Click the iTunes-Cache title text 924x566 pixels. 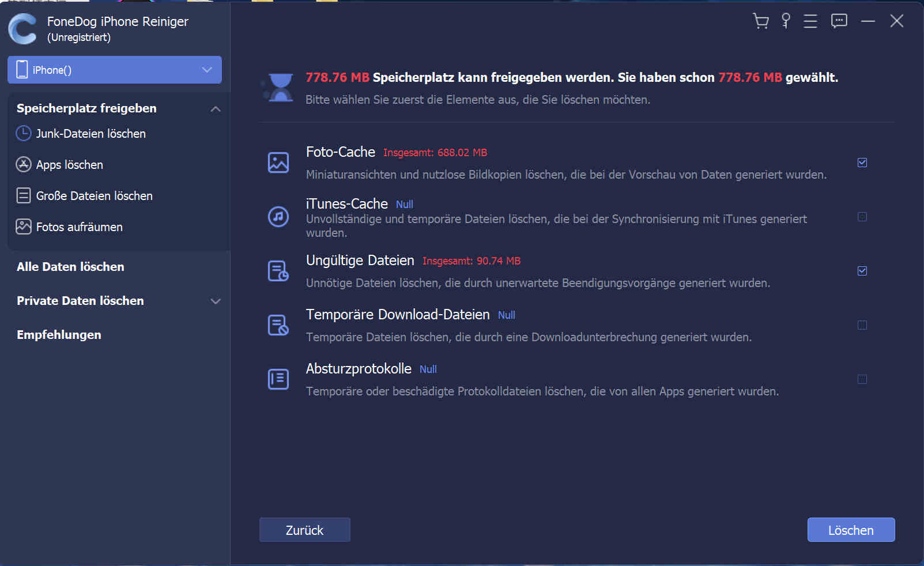(347, 204)
